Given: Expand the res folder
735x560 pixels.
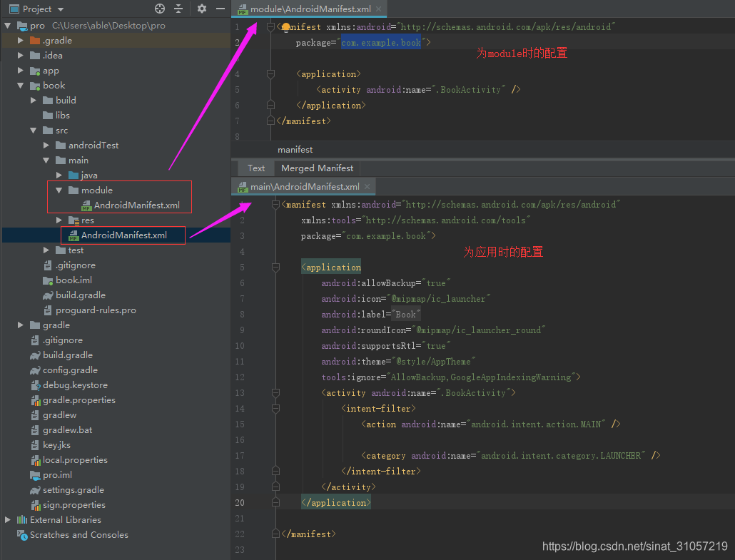Looking at the screenshot, I should click(59, 220).
